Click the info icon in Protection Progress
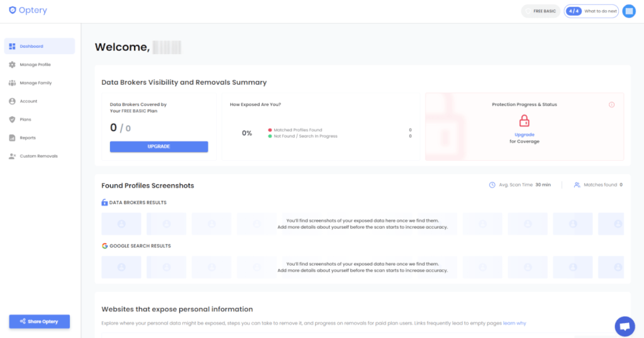The height and width of the screenshot is (338, 644). click(611, 104)
